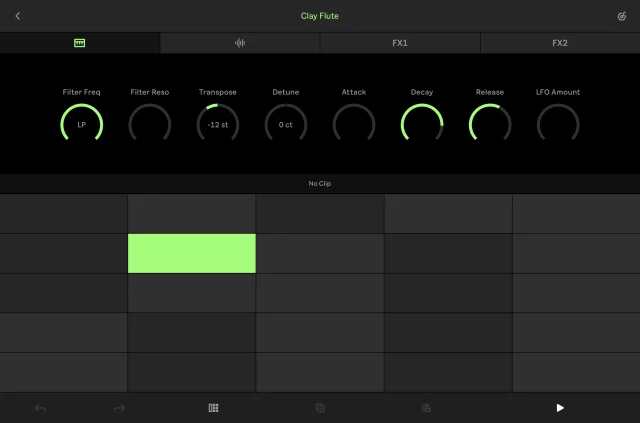Viewport: 640px width, 423px height.
Task: Open the grid session view icon
Action: coord(213,408)
